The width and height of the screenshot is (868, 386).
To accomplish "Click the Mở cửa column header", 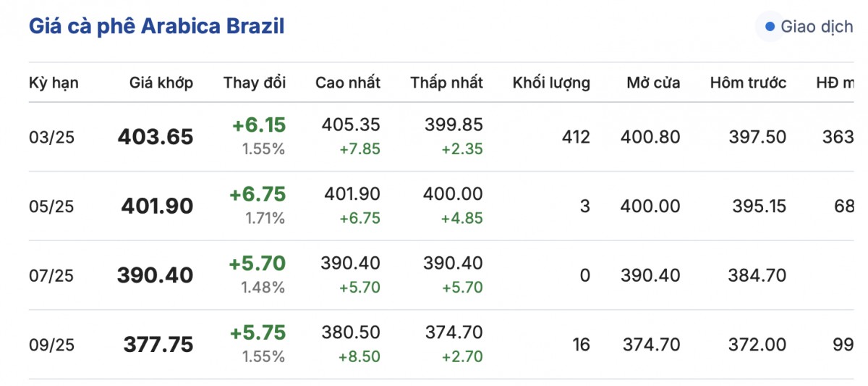I will [x=653, y=83].
